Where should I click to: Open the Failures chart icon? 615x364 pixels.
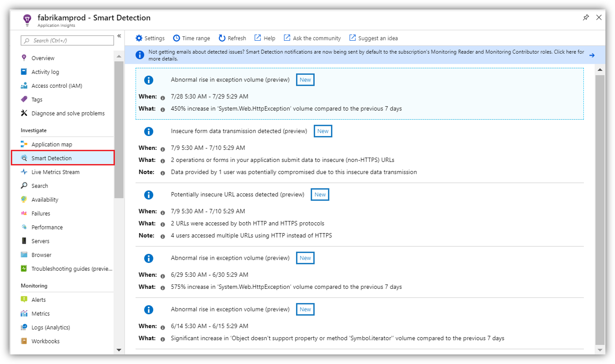click(x=24, y=214)
